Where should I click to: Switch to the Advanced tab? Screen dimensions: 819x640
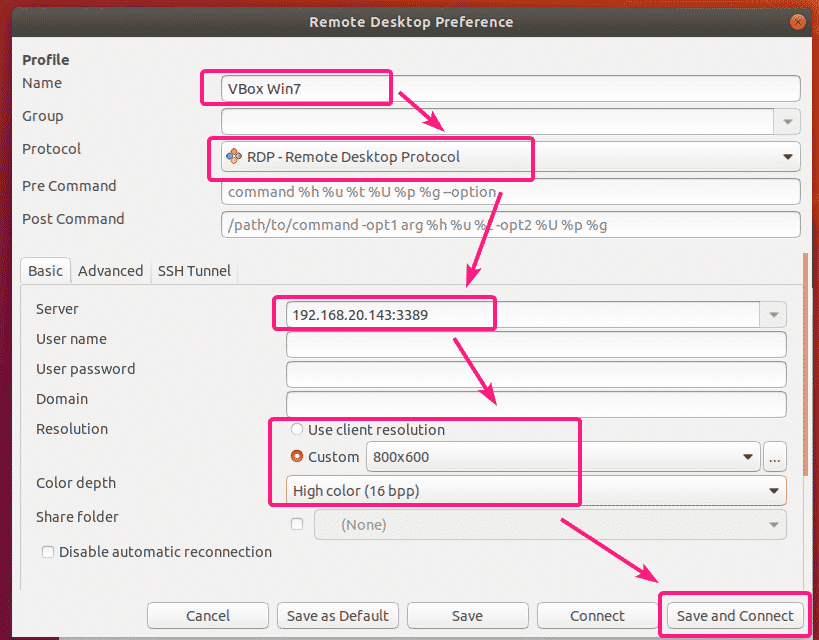pyautogui.click(x=110, y=270)
